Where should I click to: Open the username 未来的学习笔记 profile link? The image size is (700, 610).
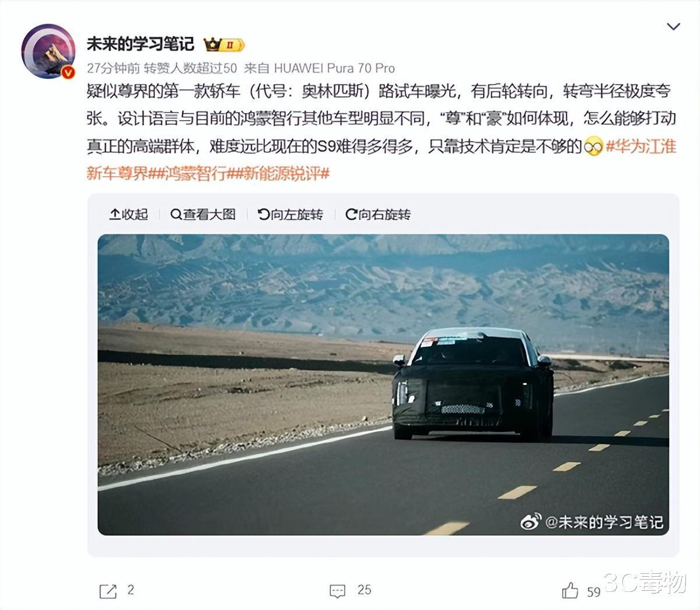pyautogui.click(x=140, y=44)
